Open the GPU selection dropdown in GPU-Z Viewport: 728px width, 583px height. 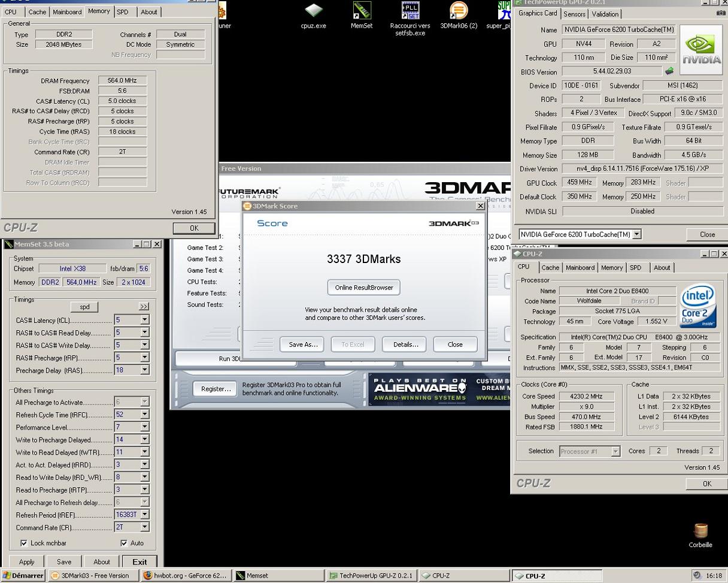(x=636, y=234)
